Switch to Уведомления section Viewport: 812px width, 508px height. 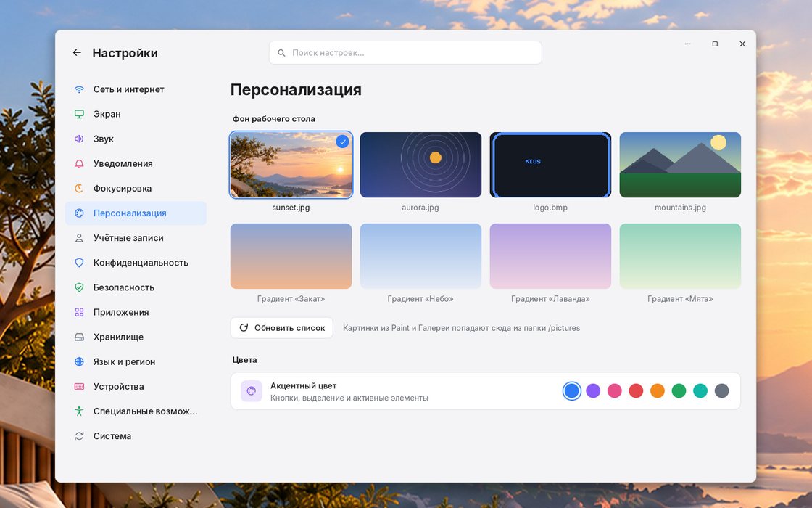coord(136,164)
